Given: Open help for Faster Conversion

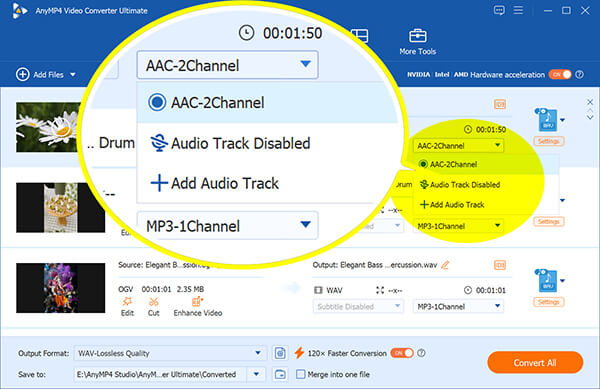Looking at the screenshot, I should [x=421, y=353].
